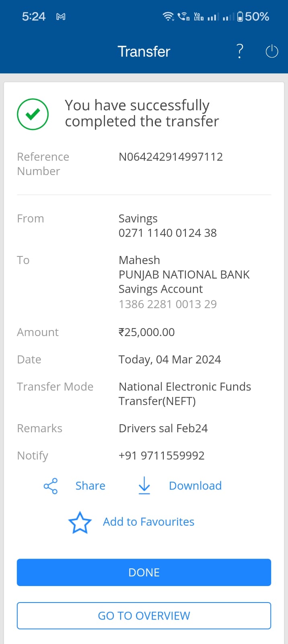Screen dimensions: 288x644
Task: Tap the Wi-Fi status icon
Action: tap(168, 17)
